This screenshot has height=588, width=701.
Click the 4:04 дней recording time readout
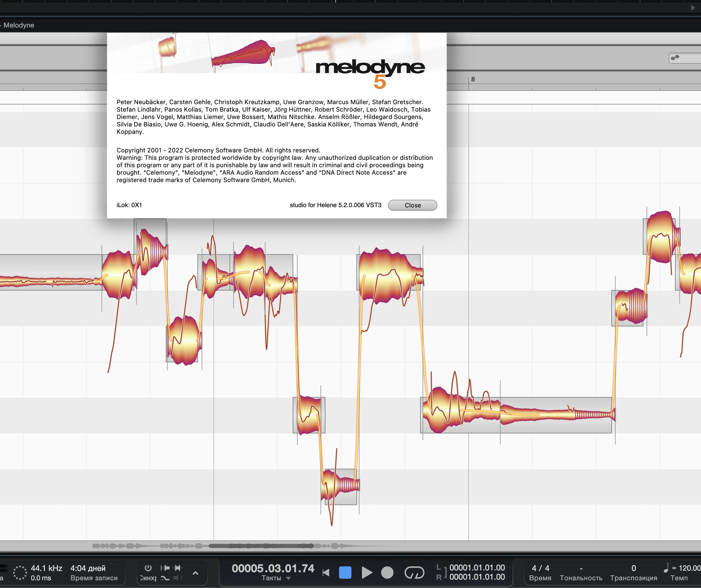[88, 568]
